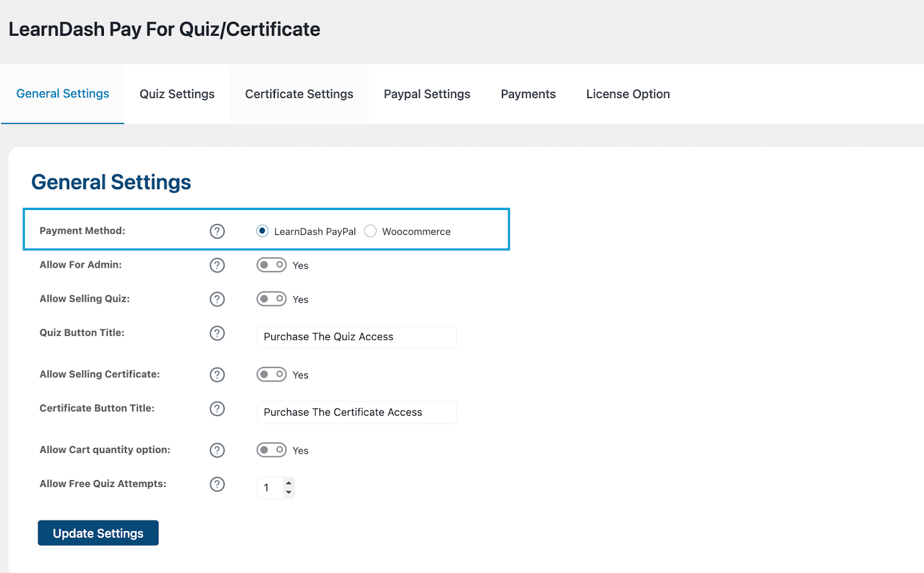Show help icon for Allow Selling Quiz
The image size is (924, 573).
217,299
